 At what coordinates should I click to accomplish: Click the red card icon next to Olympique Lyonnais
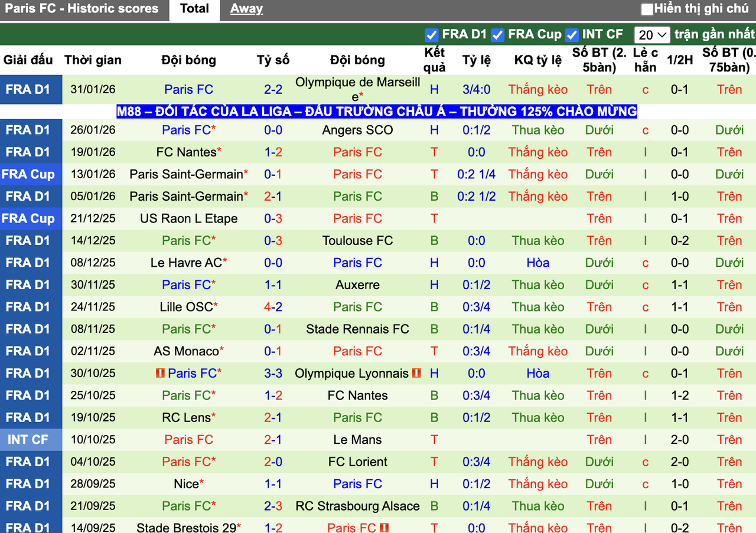(x=416, y=373)
